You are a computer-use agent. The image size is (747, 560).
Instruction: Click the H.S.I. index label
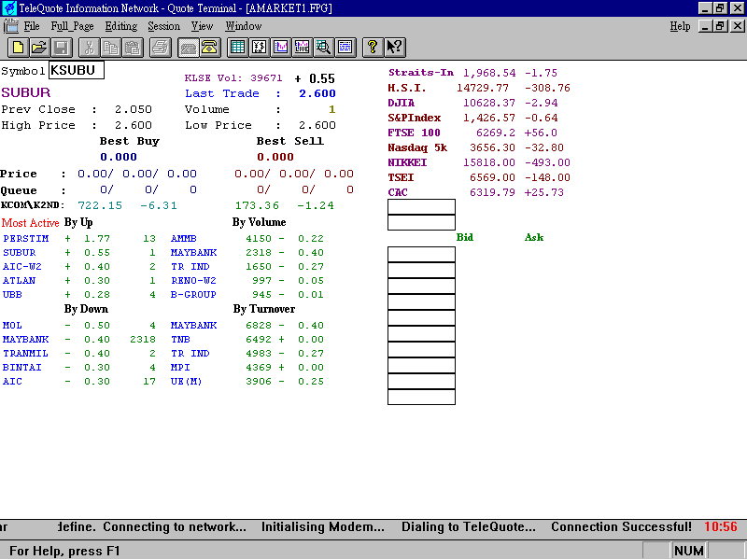(407, 88)
